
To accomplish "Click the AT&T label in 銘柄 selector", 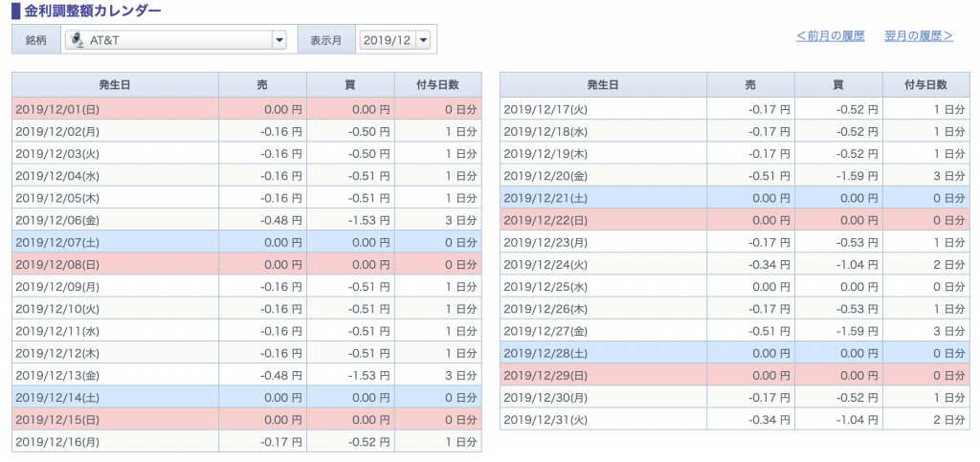I will tap(104, 40).
